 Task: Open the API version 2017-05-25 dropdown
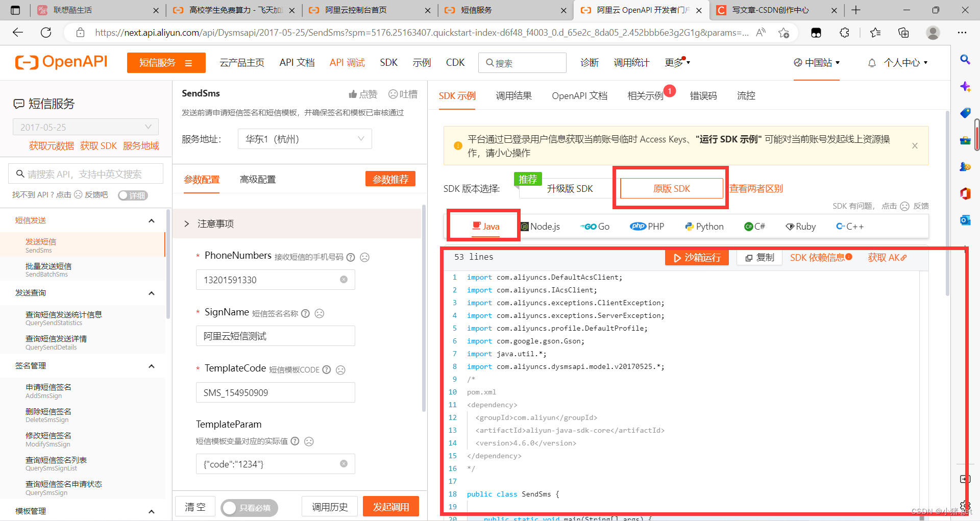tap(86, 127)
